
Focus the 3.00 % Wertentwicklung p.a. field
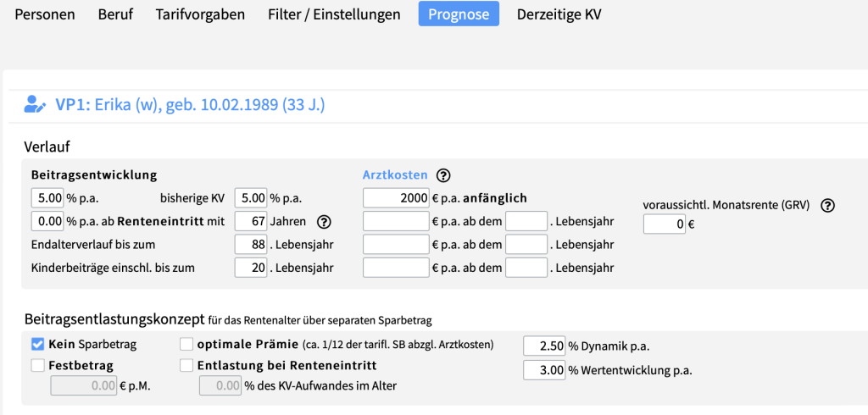(544, 369)
